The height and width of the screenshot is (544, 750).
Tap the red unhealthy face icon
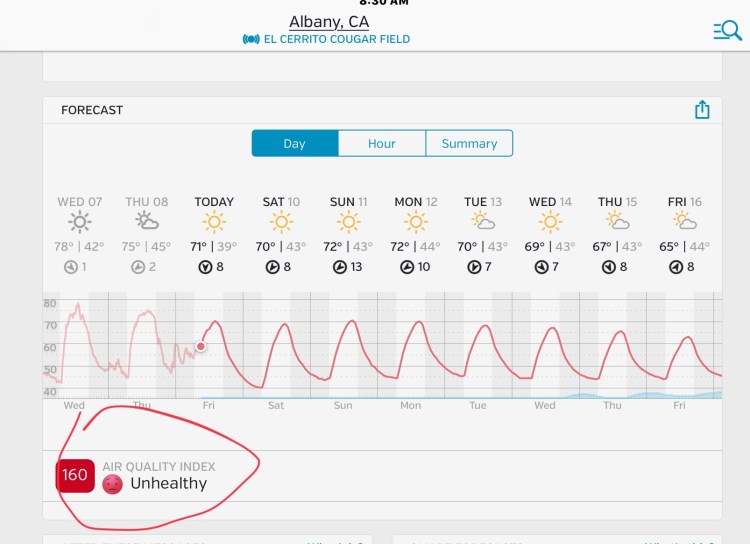click(113, 484)
